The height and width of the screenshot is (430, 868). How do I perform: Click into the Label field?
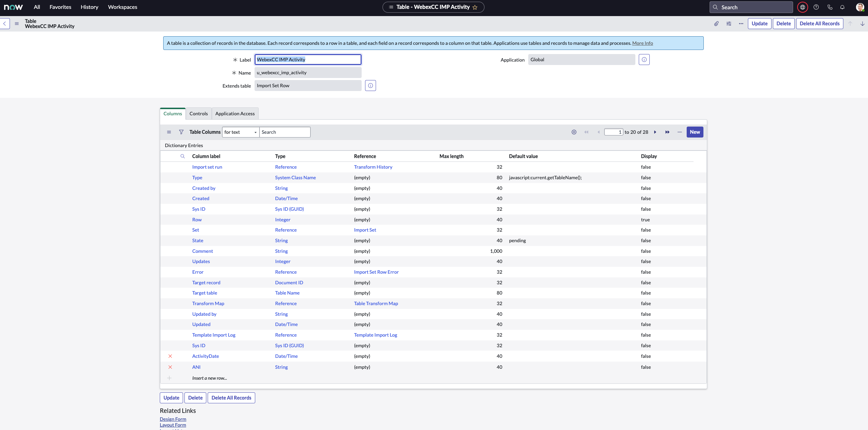[x=308, y=60]
